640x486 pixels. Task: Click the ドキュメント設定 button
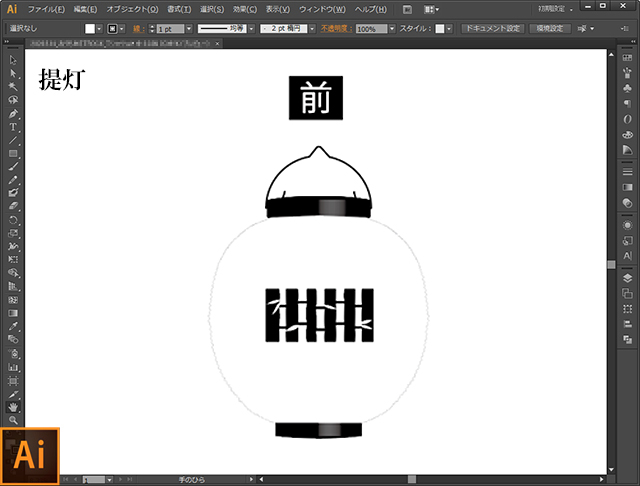click(x=491, y=29)
